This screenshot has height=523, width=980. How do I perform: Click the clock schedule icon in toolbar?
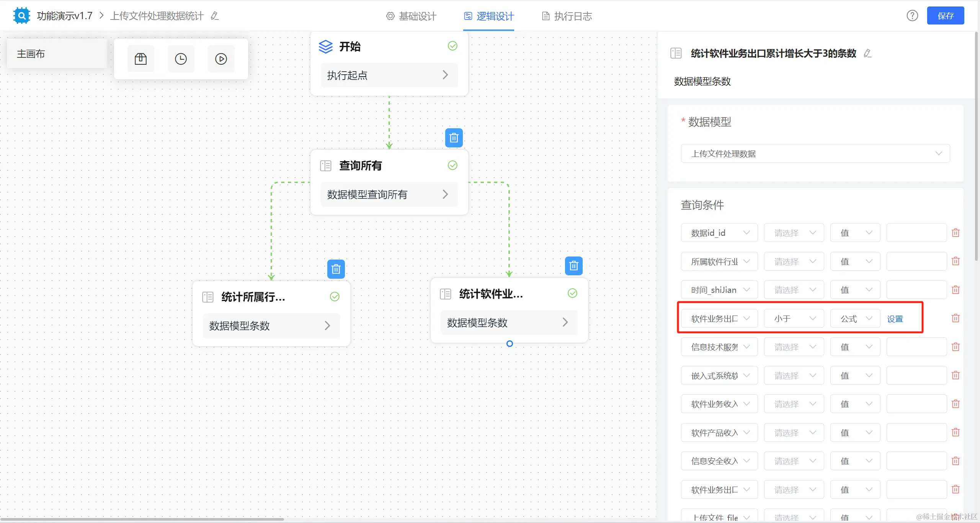(181, 59)
